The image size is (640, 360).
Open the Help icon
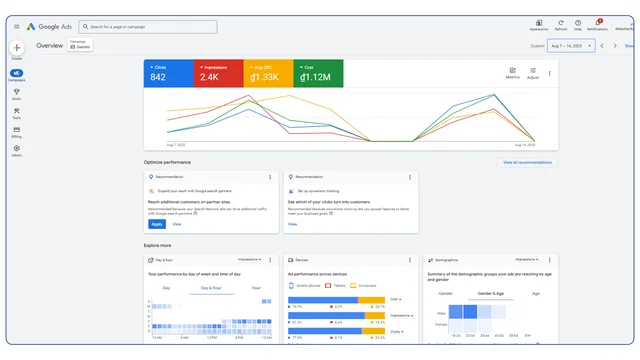click(x=578, y=25)
